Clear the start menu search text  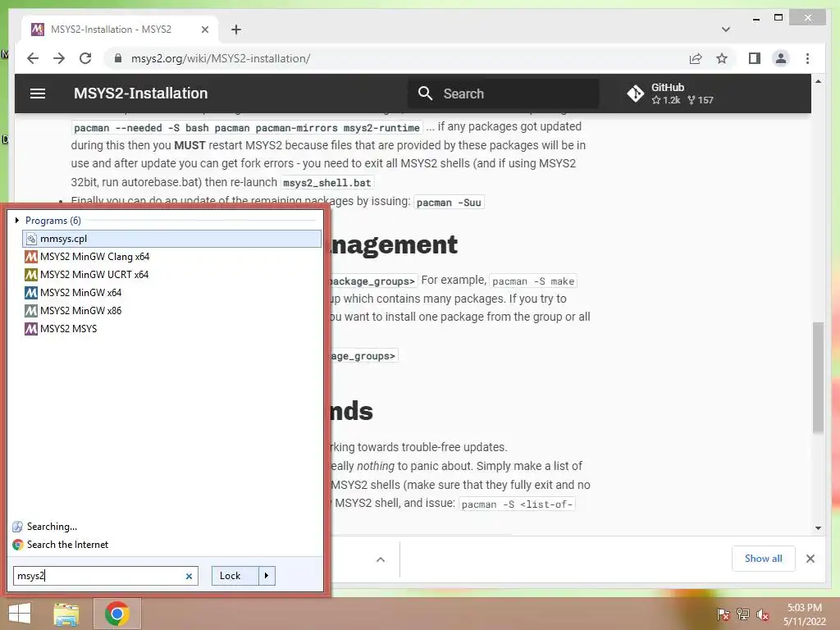(x=189, y=576)
